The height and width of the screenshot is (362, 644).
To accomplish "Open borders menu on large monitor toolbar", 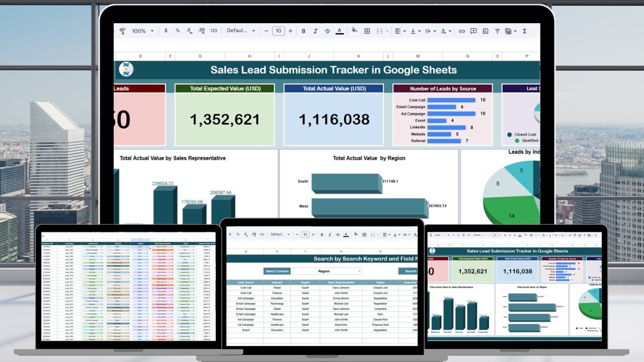I will click(367, 31).
